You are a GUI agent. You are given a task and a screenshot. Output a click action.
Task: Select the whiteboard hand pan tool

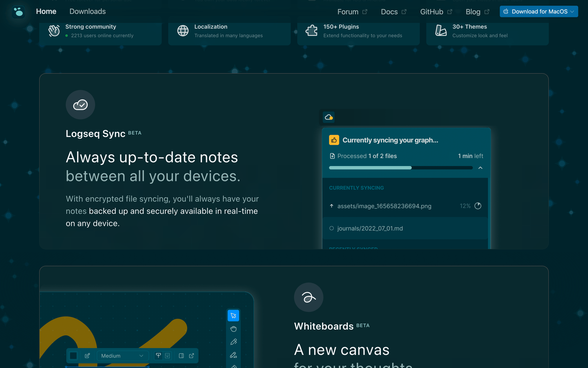233,329
